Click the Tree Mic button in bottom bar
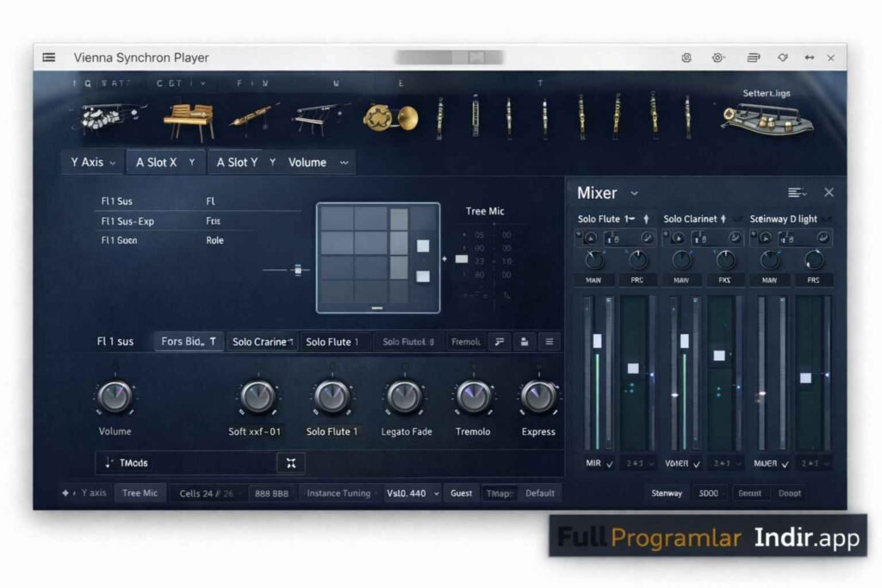 tap(140, 493)
